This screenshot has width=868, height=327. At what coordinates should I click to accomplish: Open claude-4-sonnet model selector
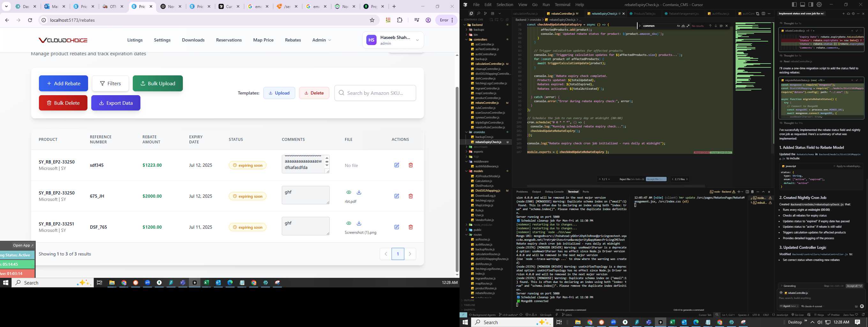(813, 306)
